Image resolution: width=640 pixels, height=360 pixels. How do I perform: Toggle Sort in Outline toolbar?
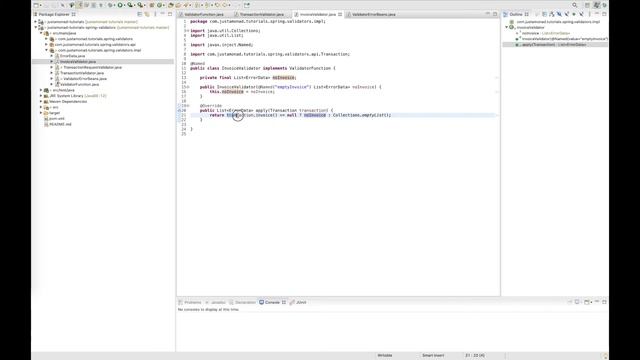[x=552, y=14]
